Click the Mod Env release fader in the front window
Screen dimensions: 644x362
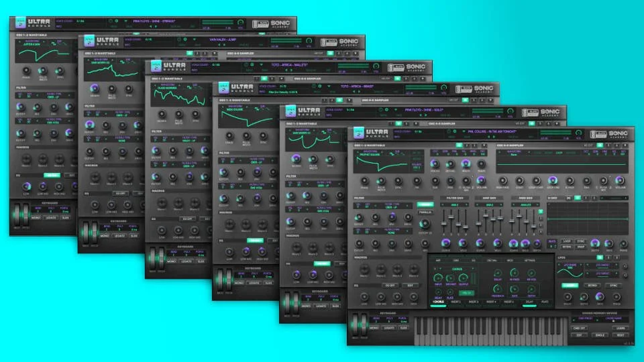[533, 227]
